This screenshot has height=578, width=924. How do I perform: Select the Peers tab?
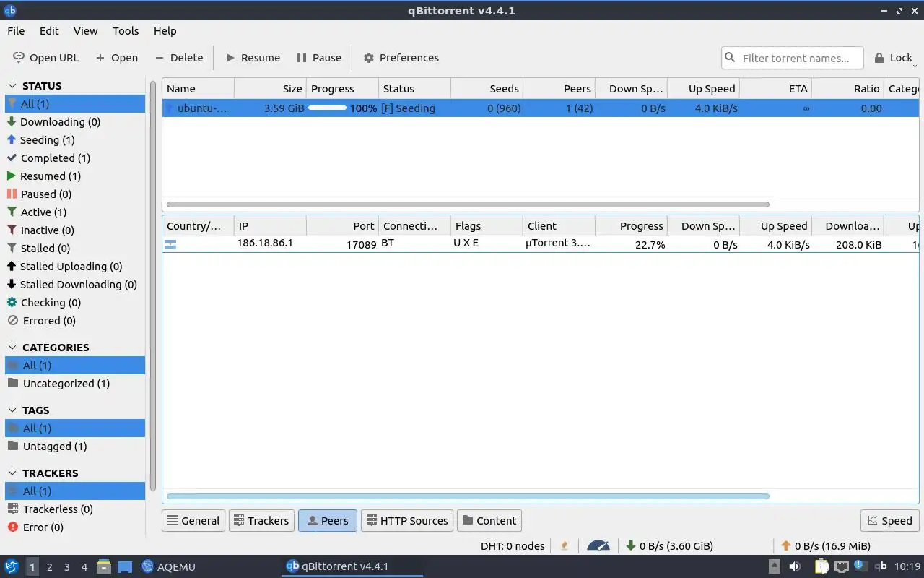point(328,520)
